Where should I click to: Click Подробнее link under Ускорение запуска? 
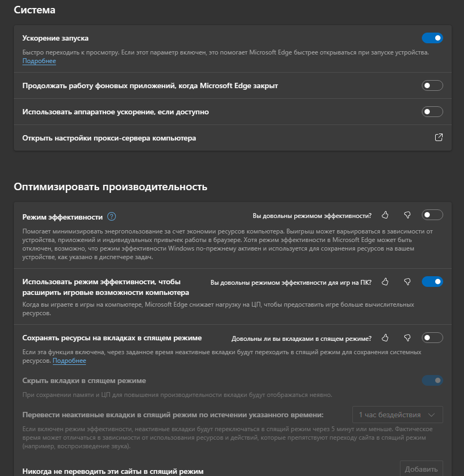pyautogui.click(x=39, y=61)
